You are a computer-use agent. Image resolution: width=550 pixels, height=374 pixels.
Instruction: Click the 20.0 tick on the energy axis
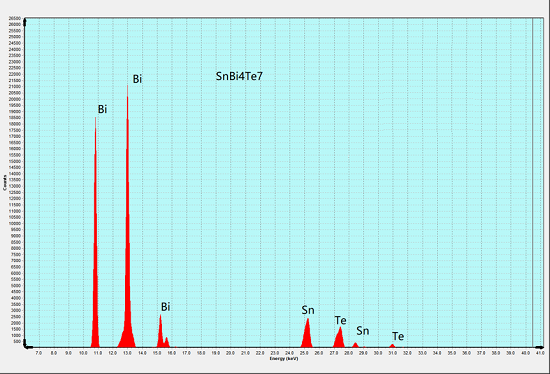pyautogui.click(x=230, y=353)
